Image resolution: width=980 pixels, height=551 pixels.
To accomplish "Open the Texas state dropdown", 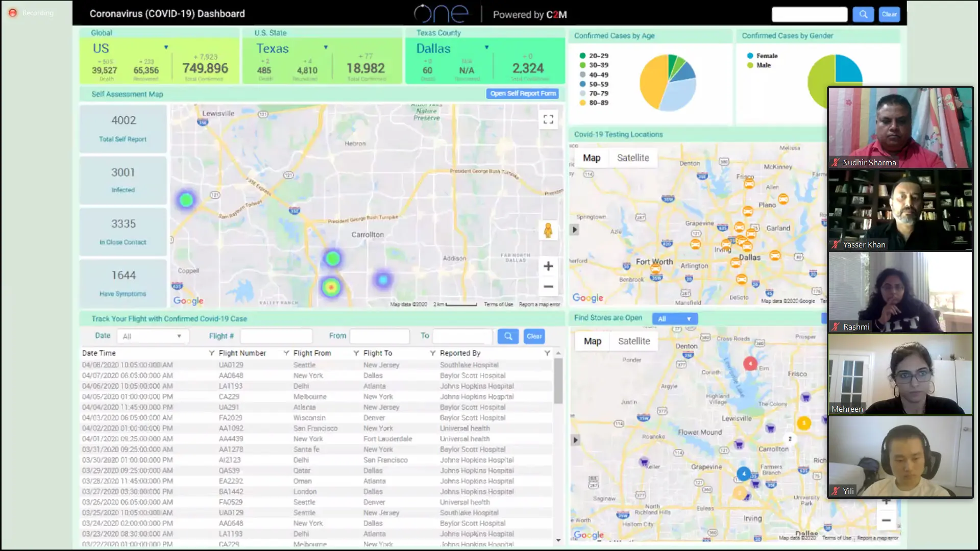I will click(326, 47).
